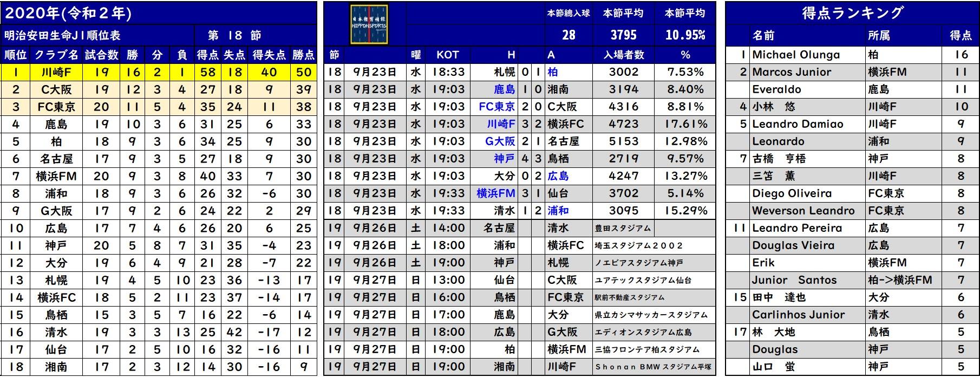Click the 名前 column header
980x377 pixels.
[763, 36]
